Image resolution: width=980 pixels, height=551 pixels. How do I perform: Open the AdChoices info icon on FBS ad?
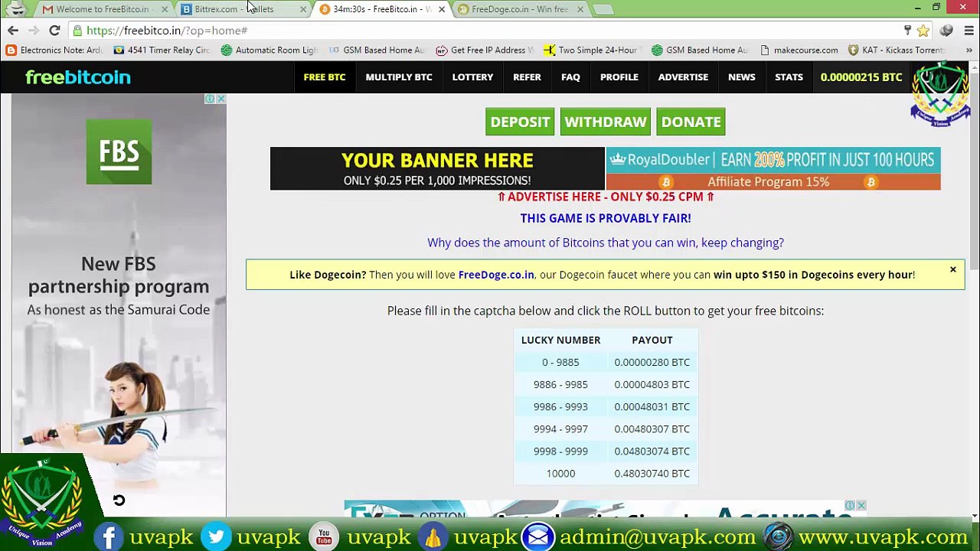tap(210, 99)
